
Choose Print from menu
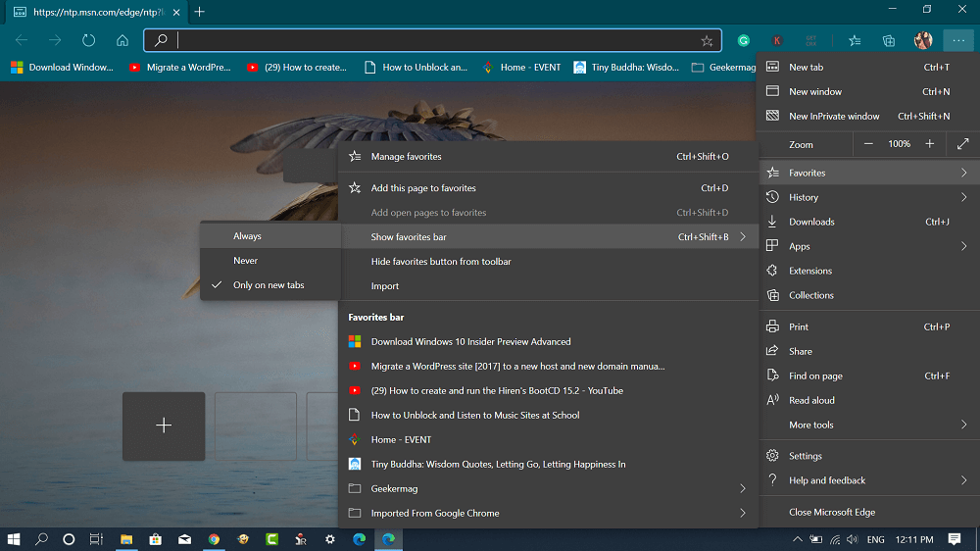point(868,326)
